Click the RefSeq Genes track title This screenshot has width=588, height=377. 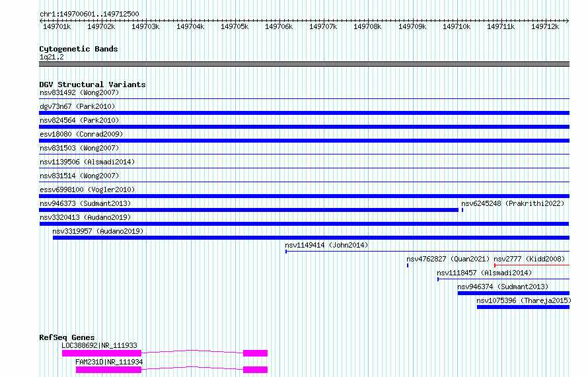tap(67, 337)
